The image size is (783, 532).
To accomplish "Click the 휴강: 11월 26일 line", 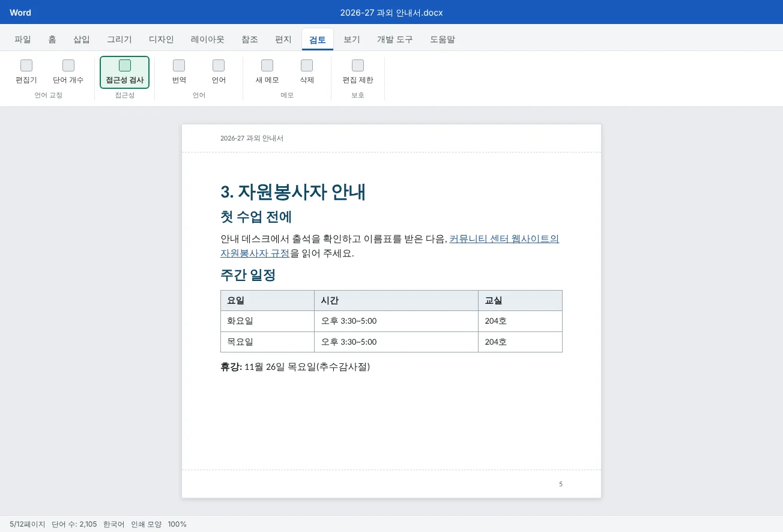I will (295, 367).
